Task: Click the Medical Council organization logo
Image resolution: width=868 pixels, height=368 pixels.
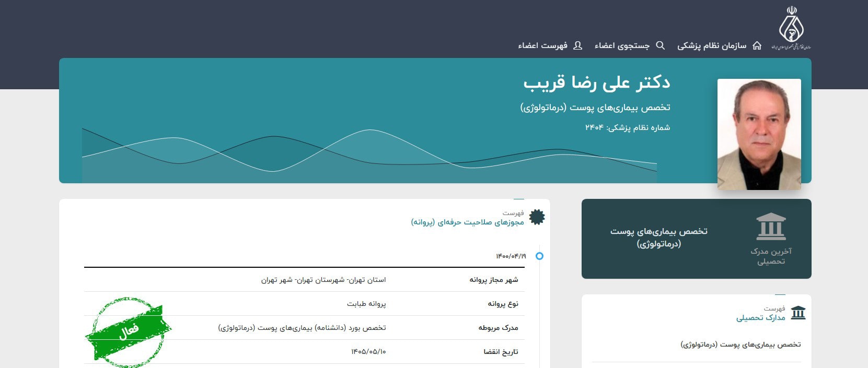Action: tap(791, 28)
